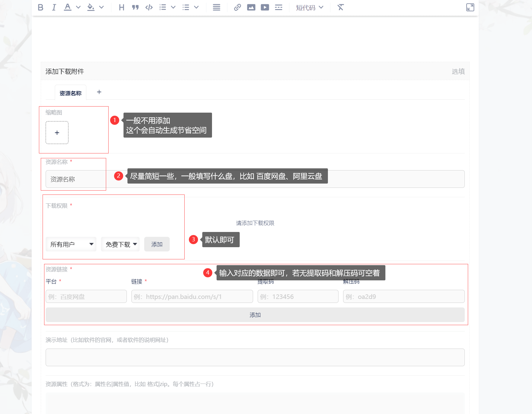Toggle bold formatting in the editor toolbar
Screen dimensions: 532x414
click(x=40, y=7)
